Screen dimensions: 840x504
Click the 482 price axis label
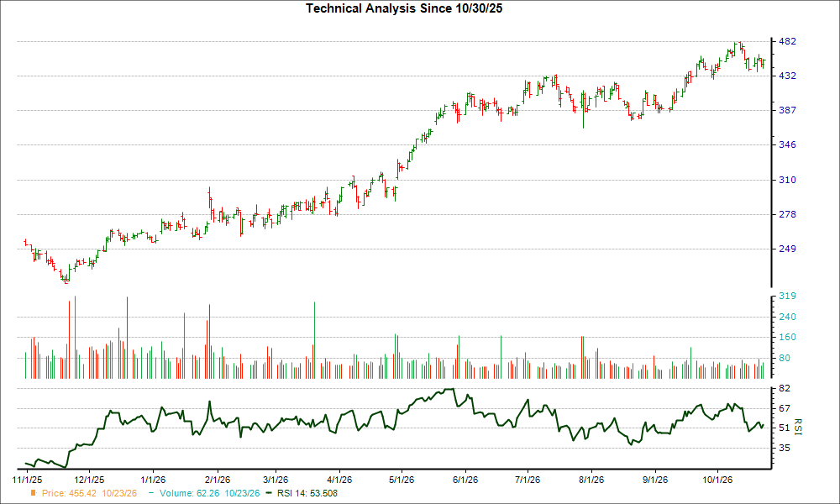[x=787, y=41]
